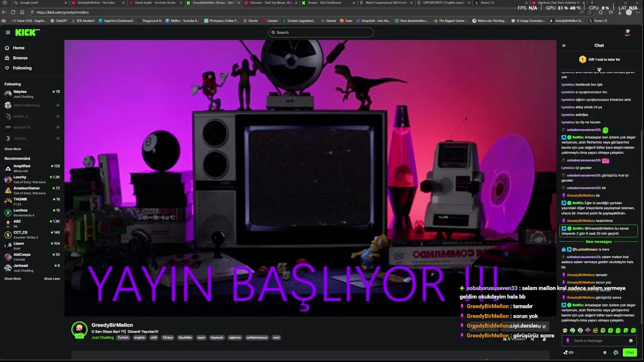Click the browser back button
Viewport: 644px width, 362px height.
point(5,12)
